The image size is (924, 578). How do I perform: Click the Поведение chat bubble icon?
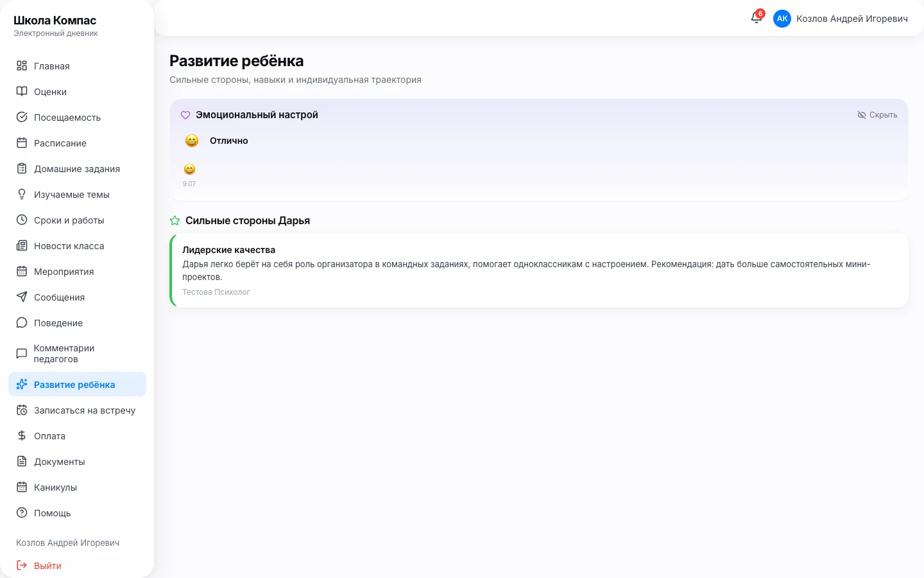click(x=22, y=322)
